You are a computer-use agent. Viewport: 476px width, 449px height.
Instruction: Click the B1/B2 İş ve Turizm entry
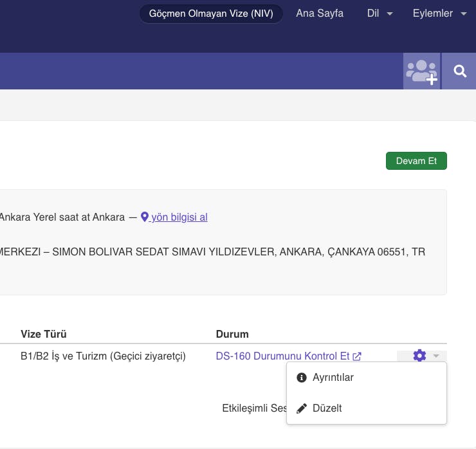click(103, 356)
